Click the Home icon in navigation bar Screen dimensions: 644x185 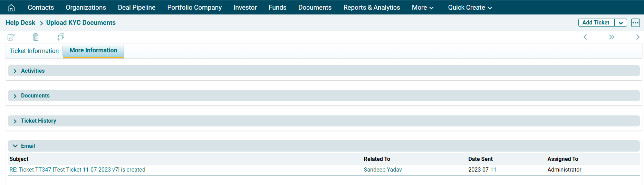(11, 8)
